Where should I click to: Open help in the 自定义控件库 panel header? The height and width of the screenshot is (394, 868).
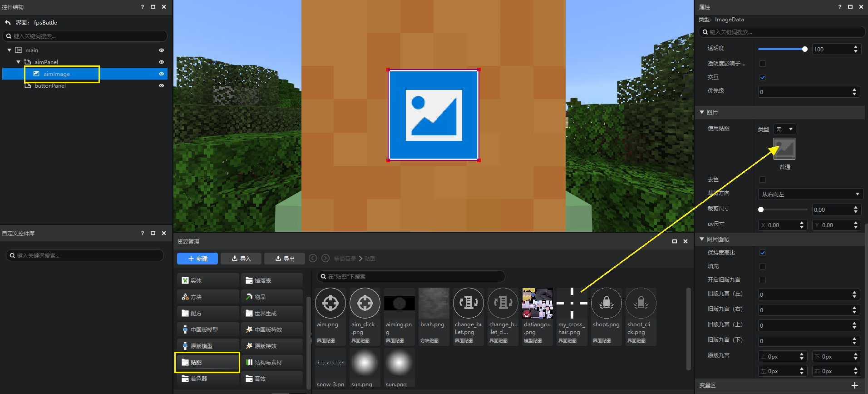click(143, 233)
